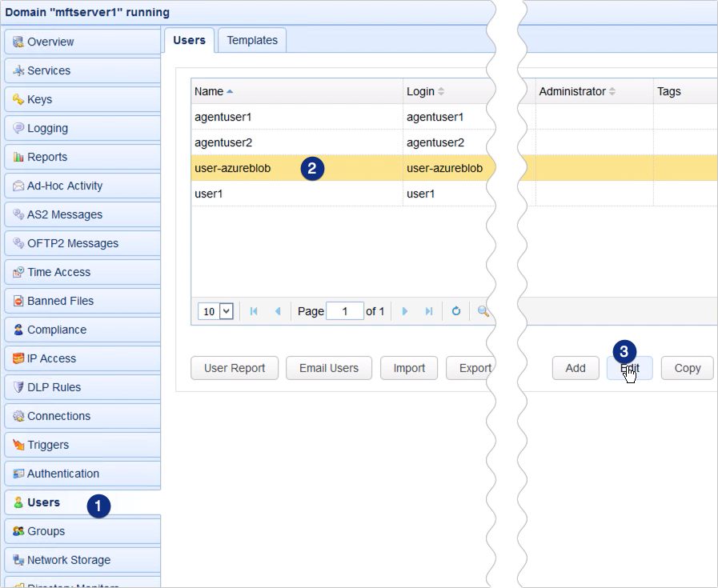
Task: Refresh the users table
Action: [x=455, y=311]
